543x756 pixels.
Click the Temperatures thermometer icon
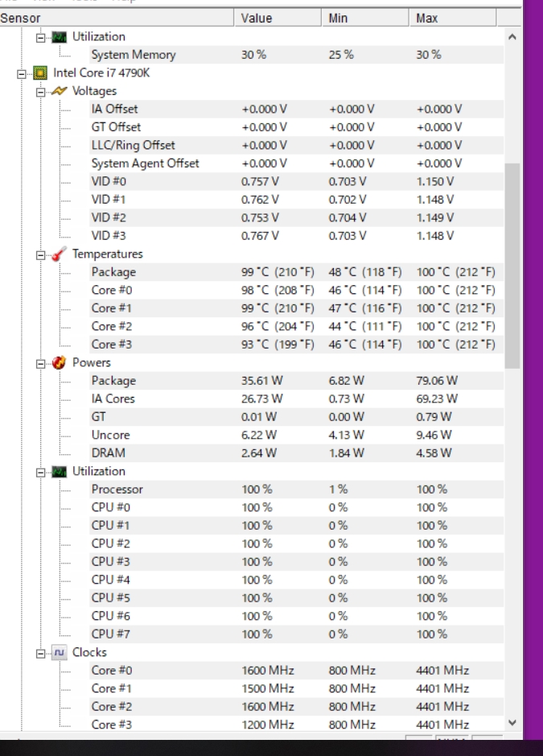tap(59, 254)
